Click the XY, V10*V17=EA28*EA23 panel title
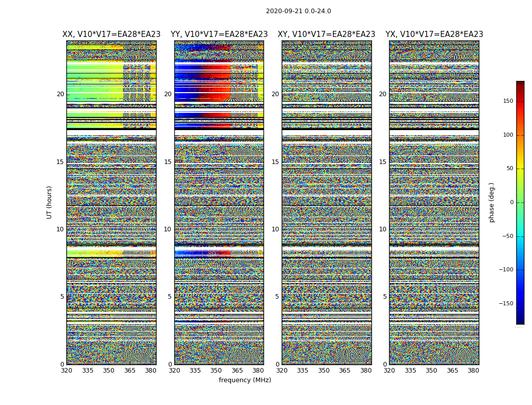Viewport: 532px width, 405px height. [326, 34]
